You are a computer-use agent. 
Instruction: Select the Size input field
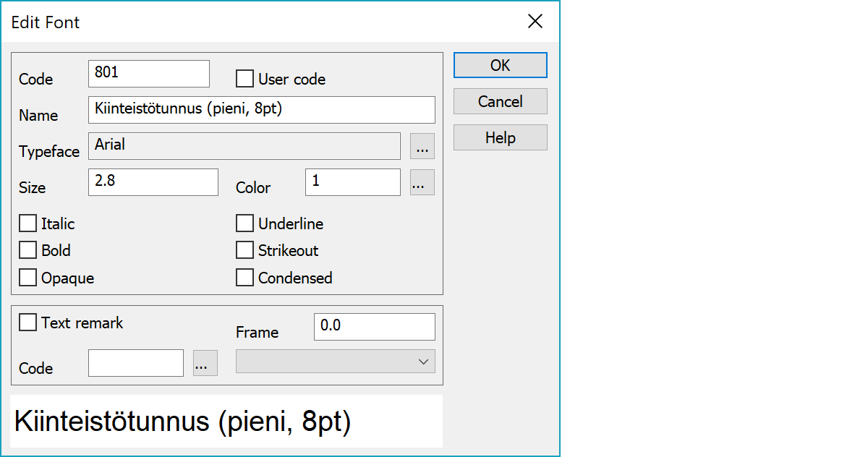click(153, 182)
